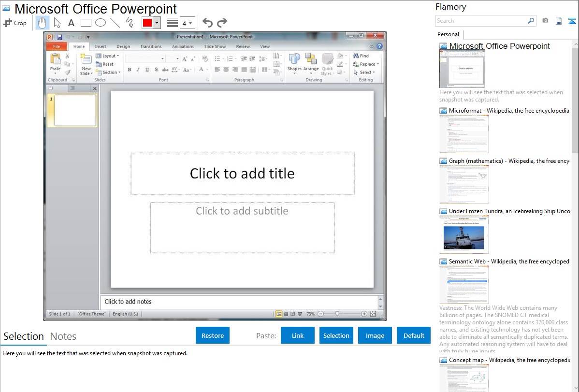The width and height of the screenshot is (579, 392).
Task: Toggle center text alignment in Paragraph group
Action: (x=226, y=70)
